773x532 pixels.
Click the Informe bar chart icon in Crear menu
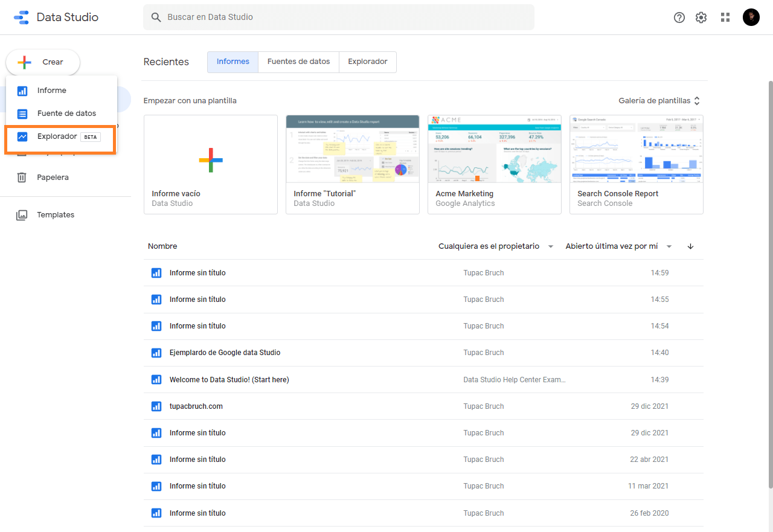(x=22, y=91)
